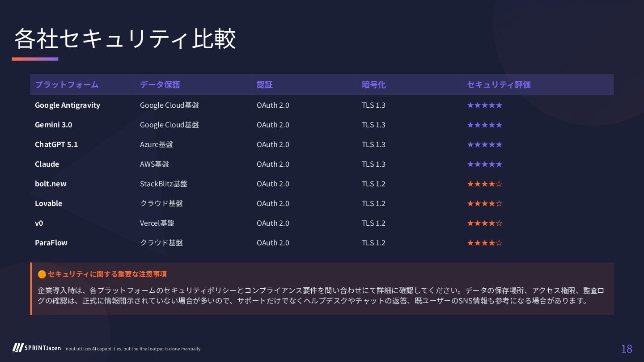Select the slide title 各社セキュリティ比較
The width and height of the screenshot is (644, 362).
(125, 39)
